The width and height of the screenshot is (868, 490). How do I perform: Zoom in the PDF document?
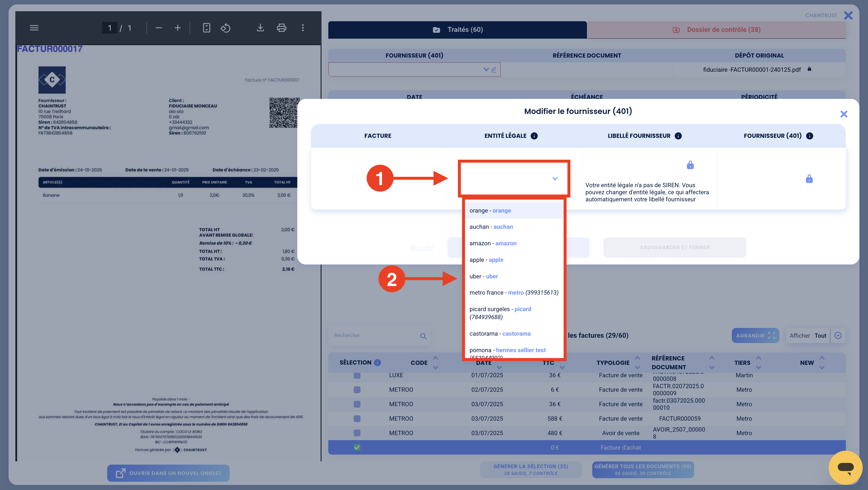(177, 28)
